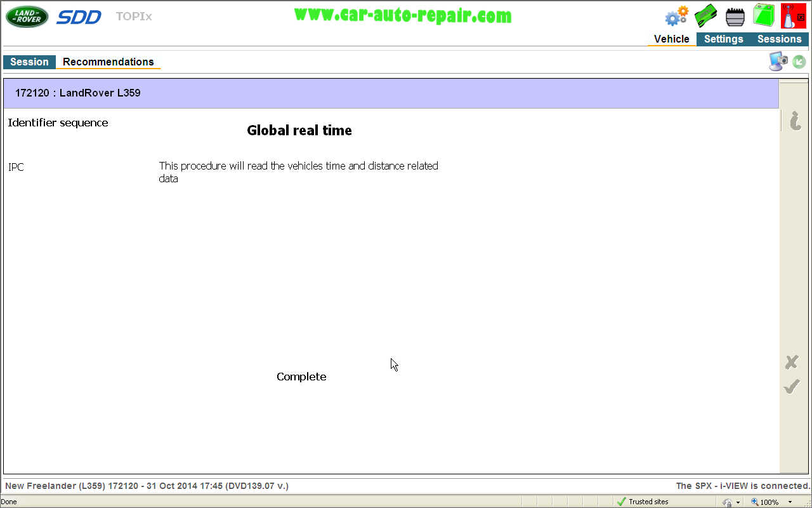Open the Sessions tab
Image resolution: width=812 pixels, height=508 pixels.
click(779, 39)
